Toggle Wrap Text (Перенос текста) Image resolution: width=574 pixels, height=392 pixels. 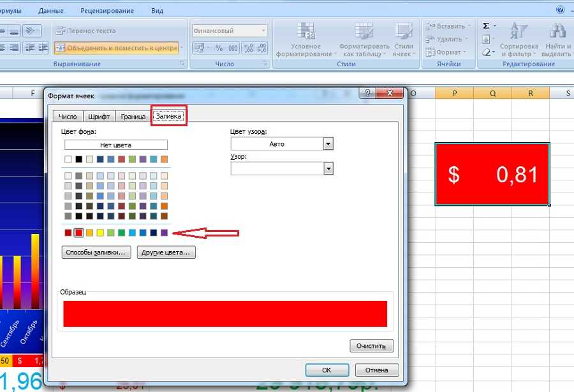point(89,31)
